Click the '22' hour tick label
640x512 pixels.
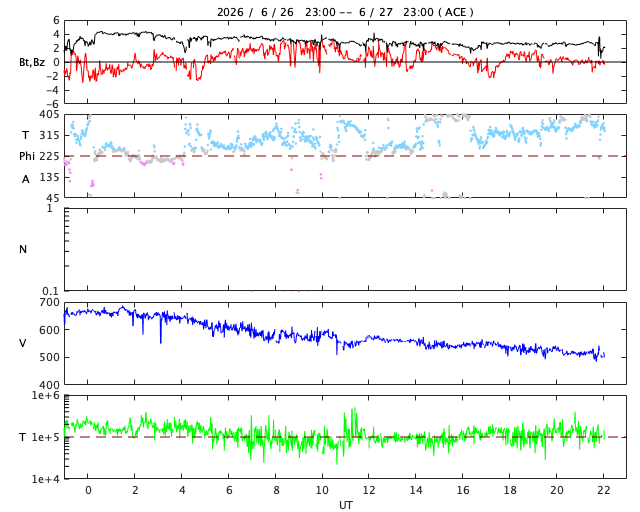[604, 490]
